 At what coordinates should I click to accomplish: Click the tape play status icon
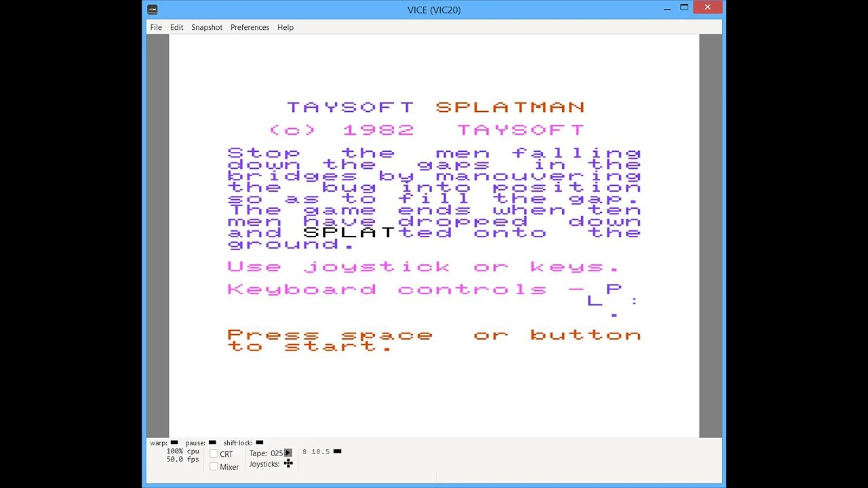click(288, 453)
